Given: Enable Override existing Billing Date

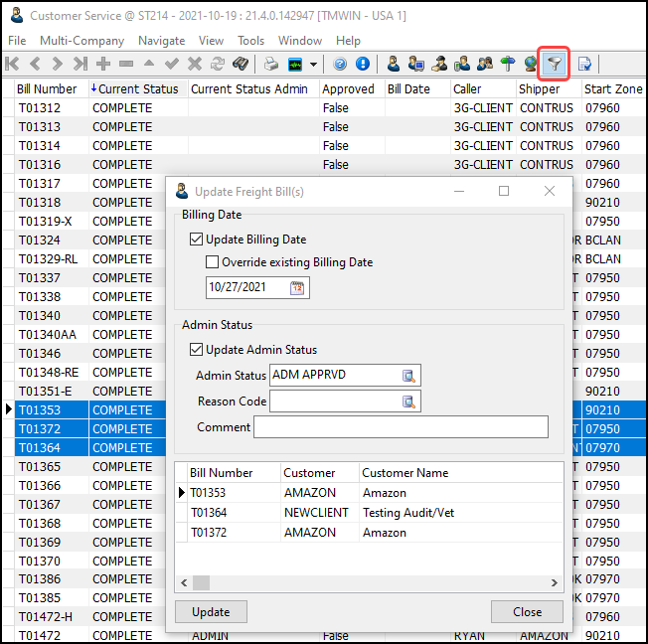Looking at the screenshot, I should coord(212,262).
